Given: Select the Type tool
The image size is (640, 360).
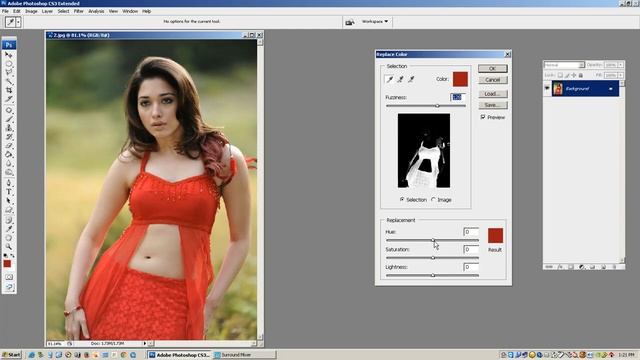Looking at the screenshot, I should [x=9, y=192].
